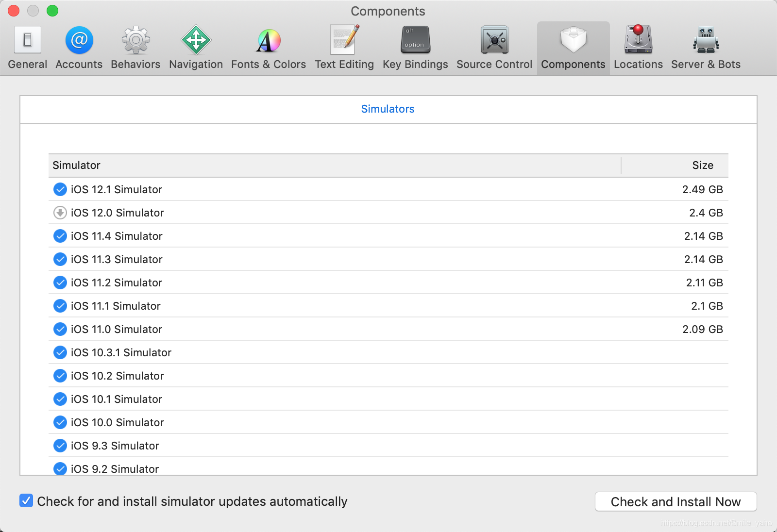The height and width of the screenshot is (532, 777).
Task: Switch to General tab label
Action: [x=28, y=65]
